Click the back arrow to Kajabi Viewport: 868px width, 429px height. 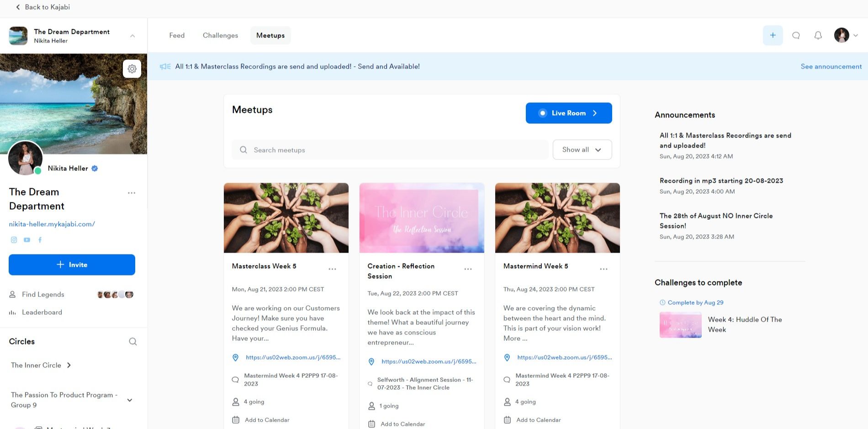[x=18, y=7]
